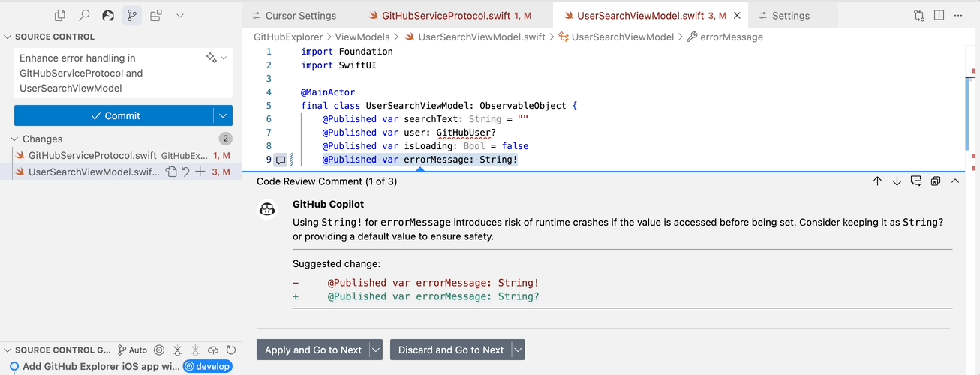Go to current history item target icon
The width and height of the screenshot is (980, 375).
(x=159, y=349)
